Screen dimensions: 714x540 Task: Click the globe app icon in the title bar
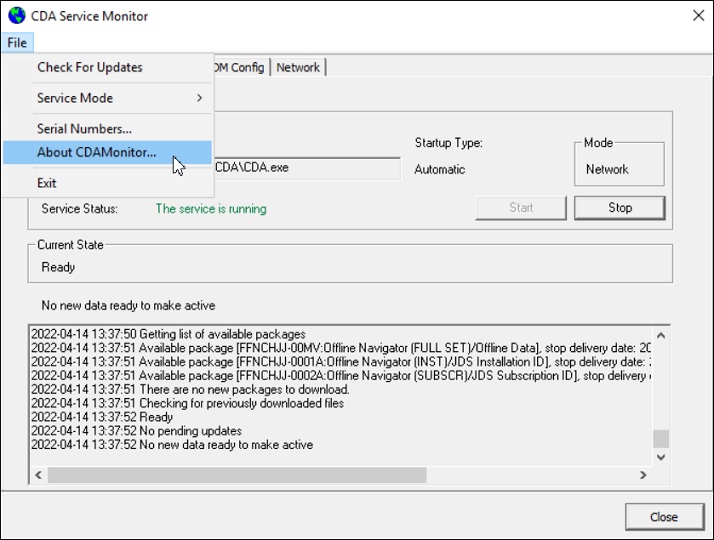click(15, 16)
